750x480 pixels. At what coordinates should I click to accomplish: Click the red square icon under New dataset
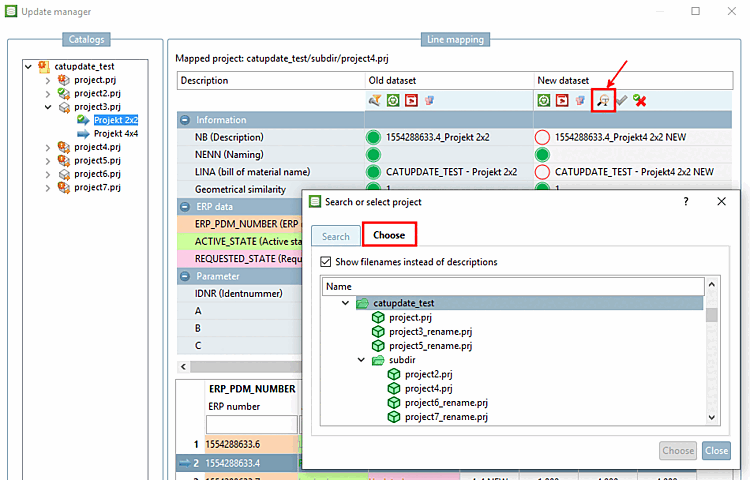pyautogui.click(x=562, y=100)
